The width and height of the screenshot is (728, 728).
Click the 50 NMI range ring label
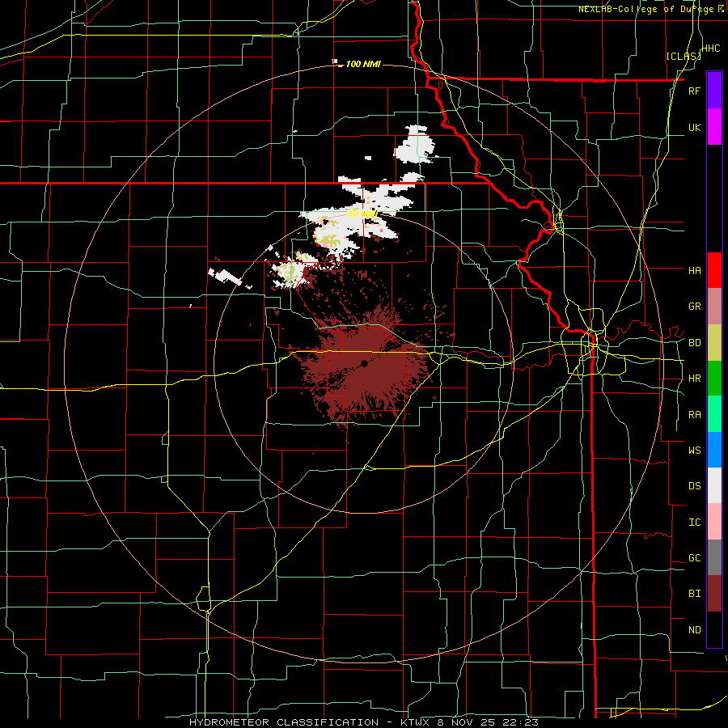tap(363, 214)
